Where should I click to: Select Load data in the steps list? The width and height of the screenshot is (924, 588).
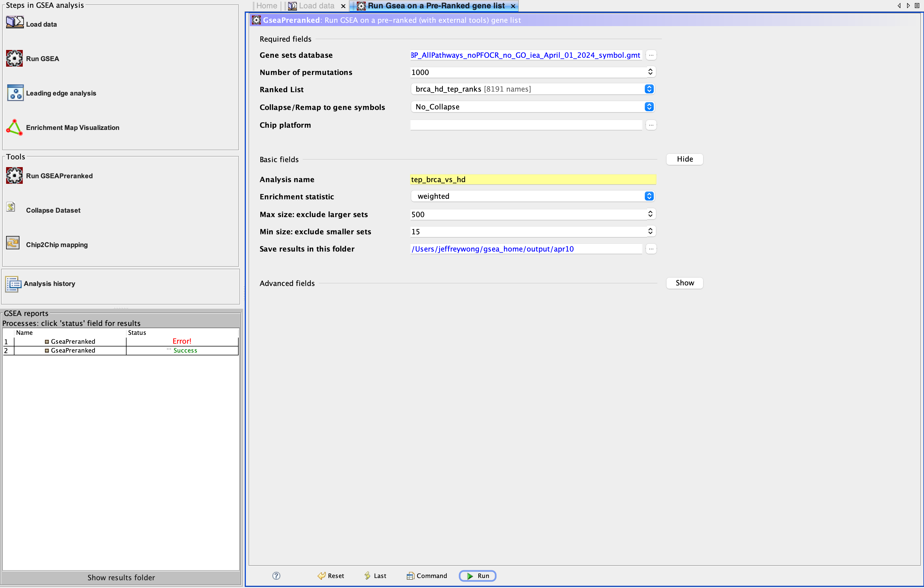point(41,24)
